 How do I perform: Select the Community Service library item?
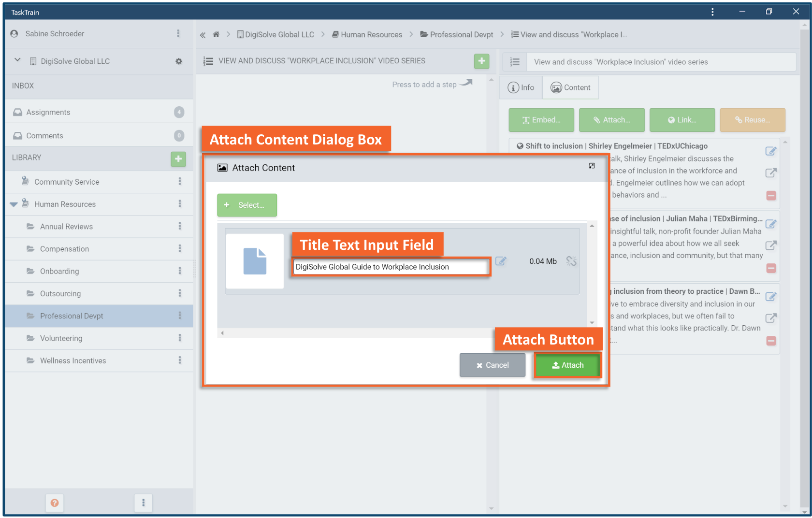[x=67, y=182]
